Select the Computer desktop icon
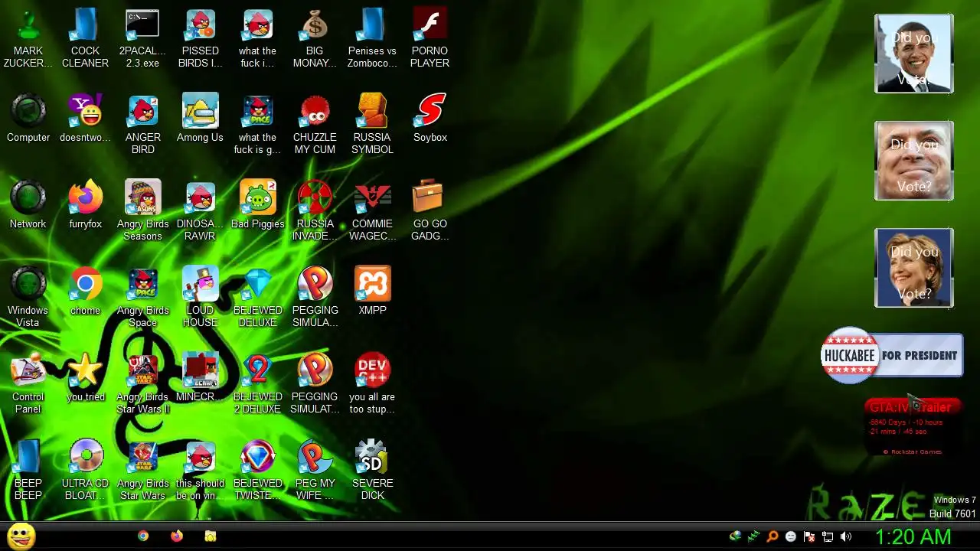The width and height of the screenshot is (980, 551). point(28,119)
